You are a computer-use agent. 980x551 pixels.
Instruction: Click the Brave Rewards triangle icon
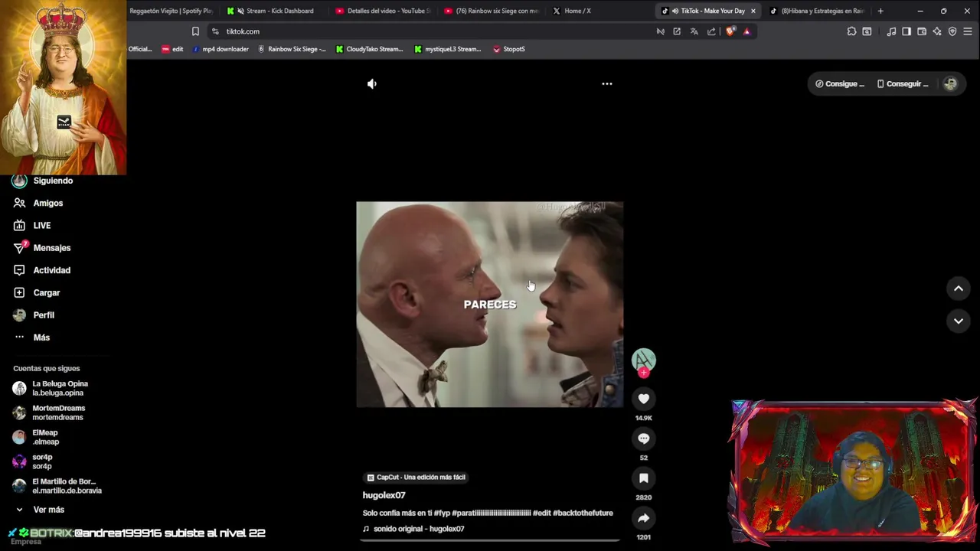tap(746, 31)
